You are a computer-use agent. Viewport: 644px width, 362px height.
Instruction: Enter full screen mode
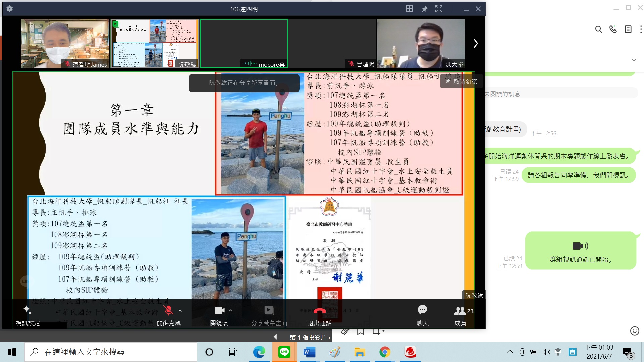[x=439, y=9]
